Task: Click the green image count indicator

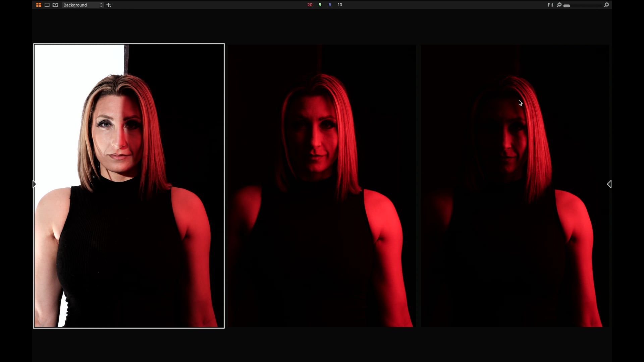Action: click(x=320, y=5)
